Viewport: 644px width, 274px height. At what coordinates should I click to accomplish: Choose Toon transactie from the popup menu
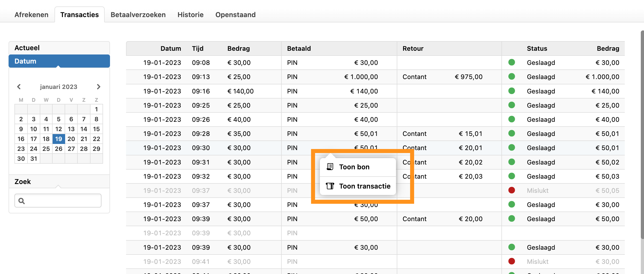coord(364,186)
